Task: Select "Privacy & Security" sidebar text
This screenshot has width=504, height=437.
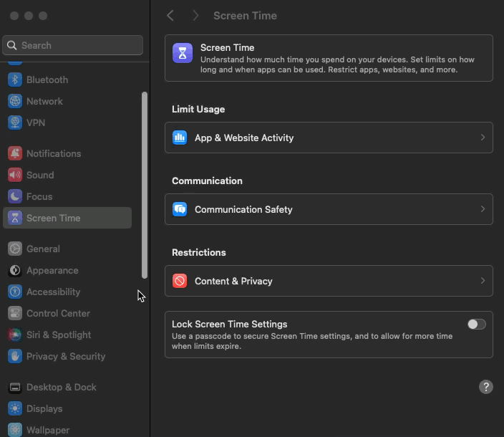Action: pyautogui.click(x=66, y=356)
